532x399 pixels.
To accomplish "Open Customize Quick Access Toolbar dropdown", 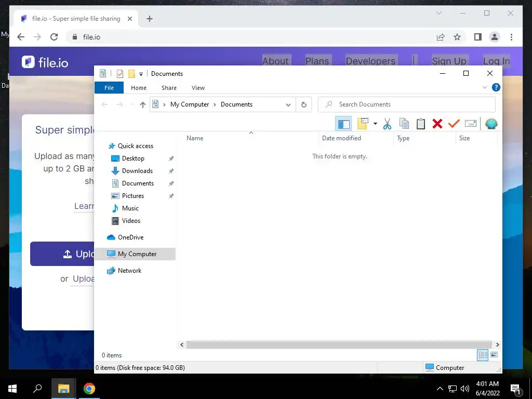I will (x=141, y=74).
